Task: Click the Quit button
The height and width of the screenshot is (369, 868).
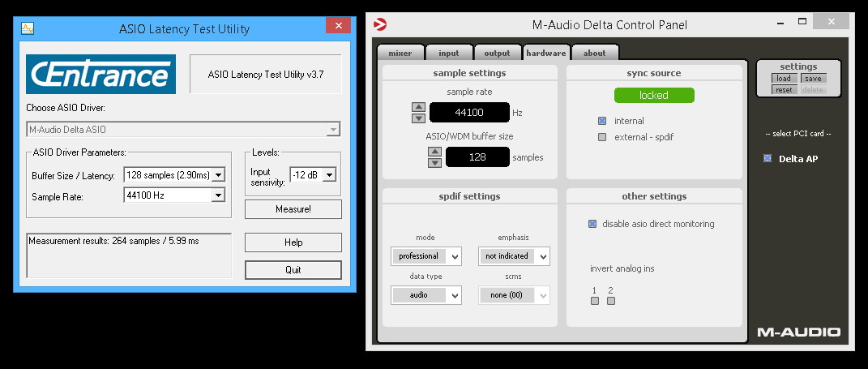Action: tap(293, 270)
